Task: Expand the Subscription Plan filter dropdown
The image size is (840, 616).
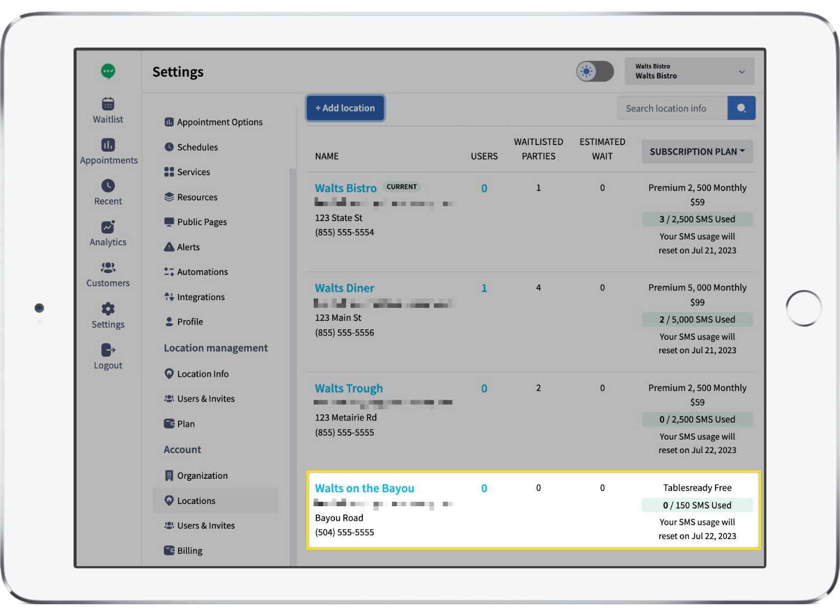Action: tap(697, 151)
